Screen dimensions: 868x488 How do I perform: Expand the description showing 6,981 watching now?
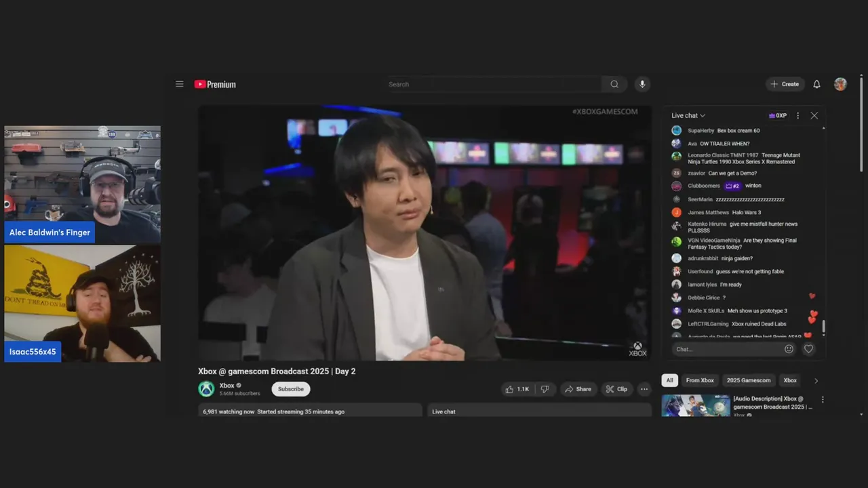tap(310, 410)
